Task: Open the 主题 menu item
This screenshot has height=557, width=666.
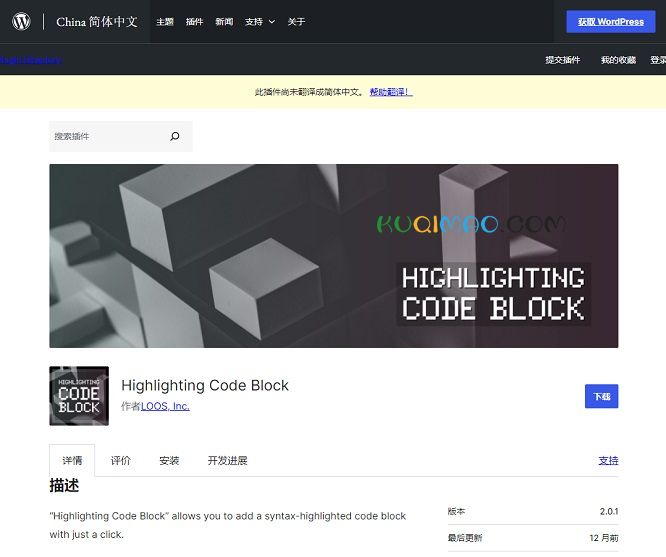Action: (x=165, y=22)
